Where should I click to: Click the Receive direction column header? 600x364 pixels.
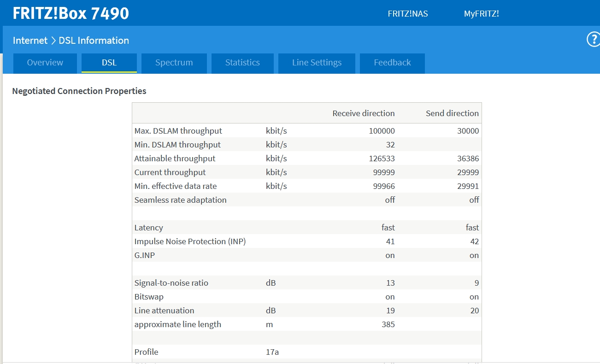(x=363, y=113)
